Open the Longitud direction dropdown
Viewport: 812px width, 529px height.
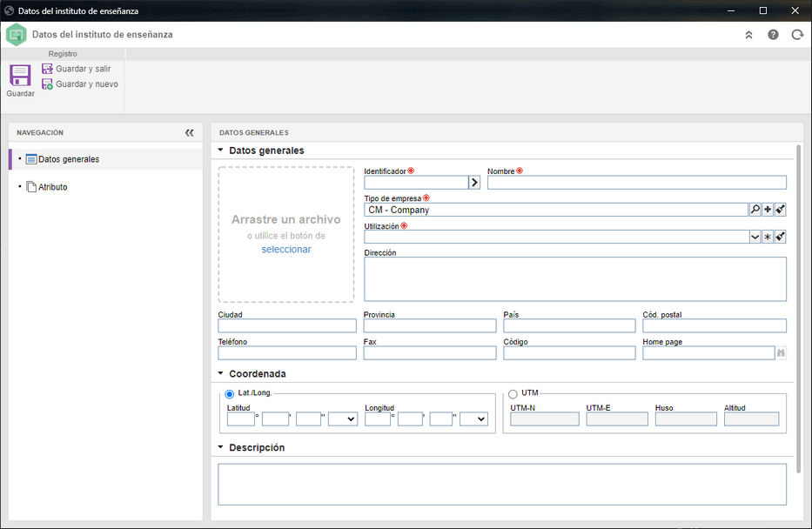pos(473,419)
